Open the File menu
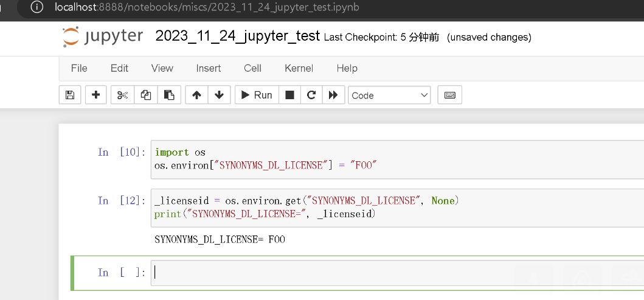 pyautogui.click(x=79, y=68)
